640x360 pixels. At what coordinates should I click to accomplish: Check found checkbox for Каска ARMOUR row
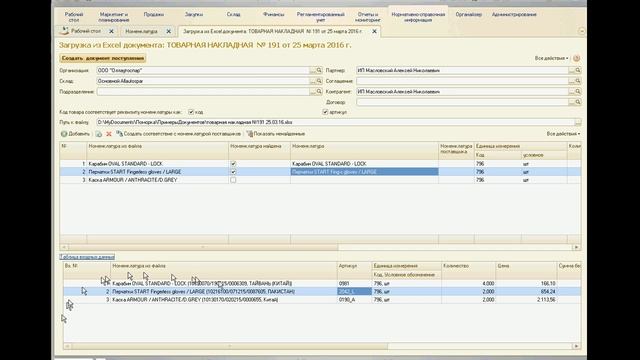pyautogui.click(x=233, y=180)
